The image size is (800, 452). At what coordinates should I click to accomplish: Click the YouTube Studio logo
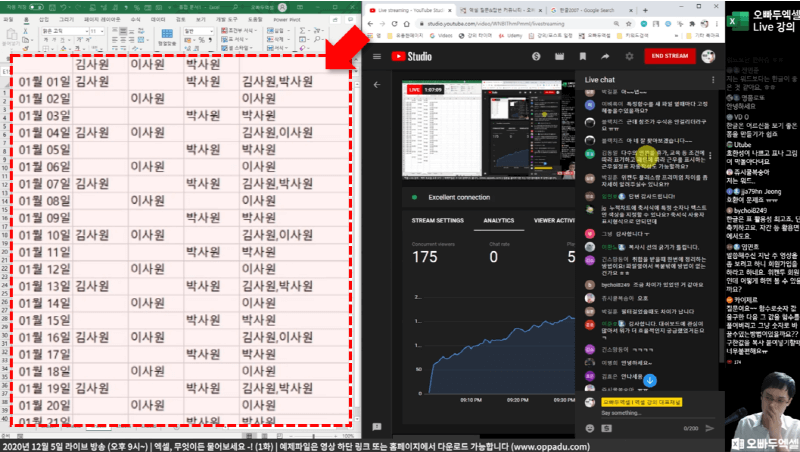point(412,57)
